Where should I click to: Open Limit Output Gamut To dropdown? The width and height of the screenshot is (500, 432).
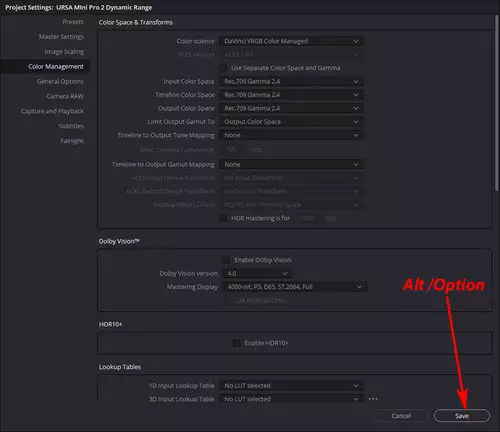[291, 122]
